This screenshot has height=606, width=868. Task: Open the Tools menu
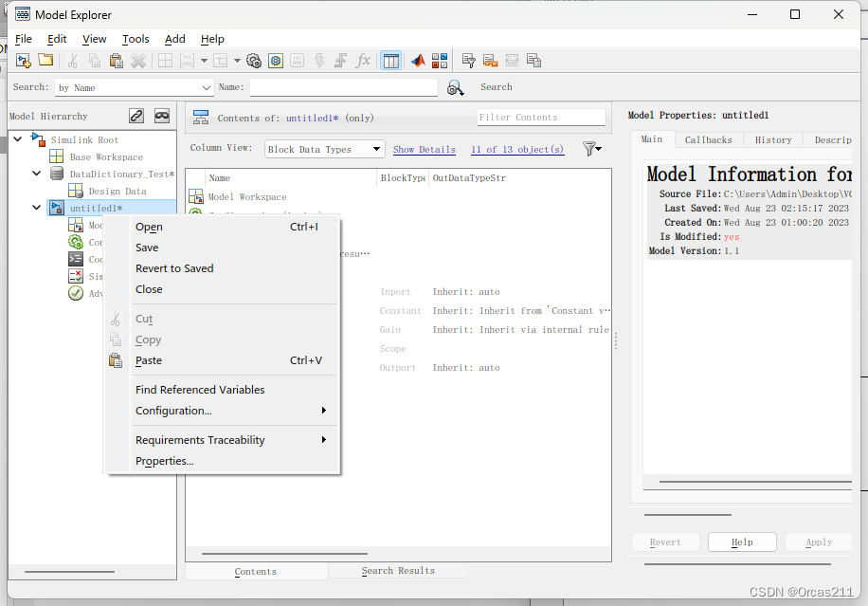(x=136, y=39)
